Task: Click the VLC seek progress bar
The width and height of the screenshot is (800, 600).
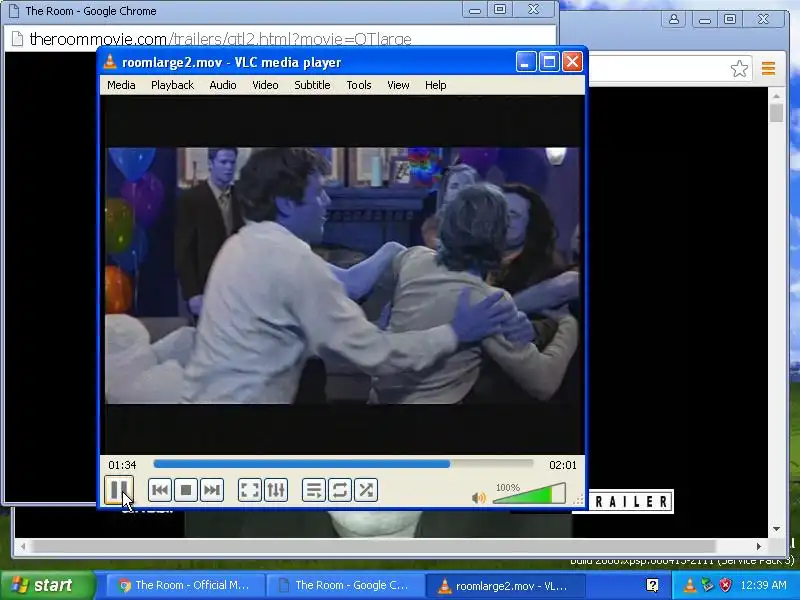Action: (343, 464)
